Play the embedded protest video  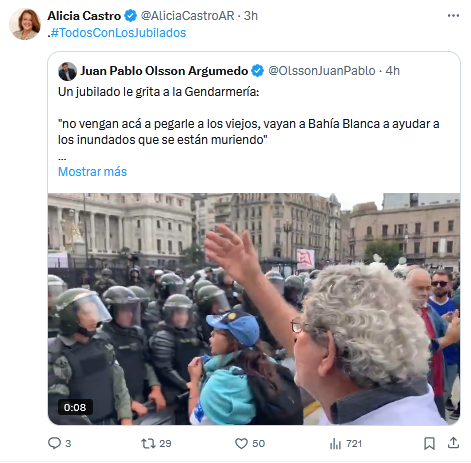(254, 309)
